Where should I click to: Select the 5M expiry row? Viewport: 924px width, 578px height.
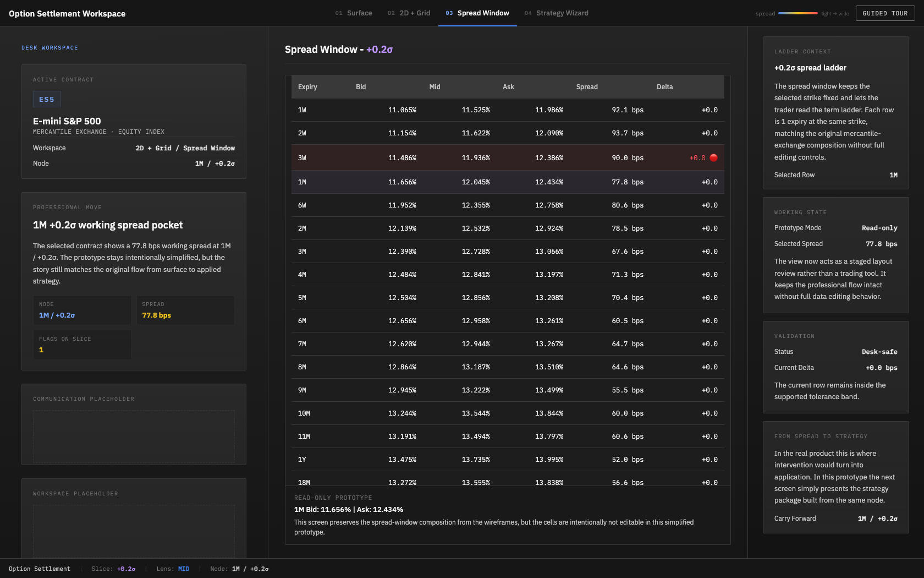tap(508, 298)
